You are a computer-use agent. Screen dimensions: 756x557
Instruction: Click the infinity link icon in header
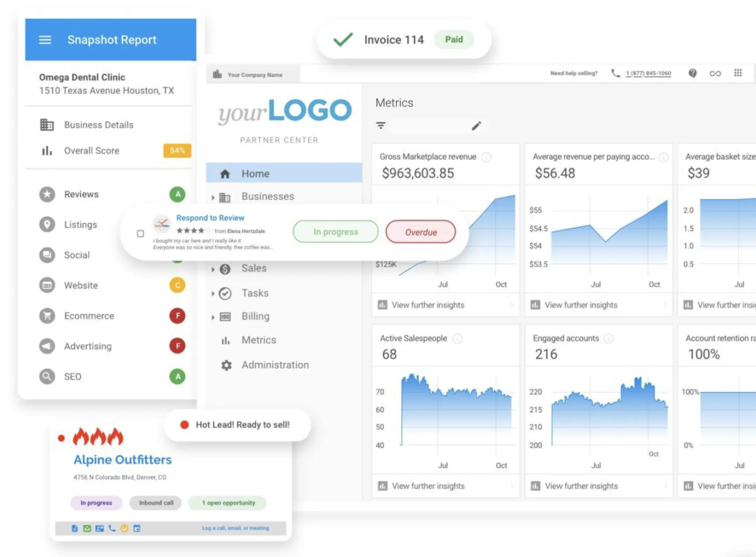[715, 73]
